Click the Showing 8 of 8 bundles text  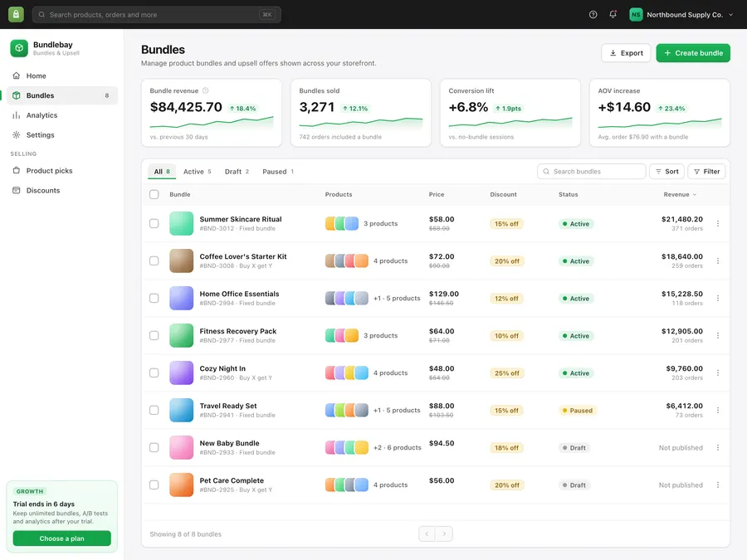click(185, 534)
